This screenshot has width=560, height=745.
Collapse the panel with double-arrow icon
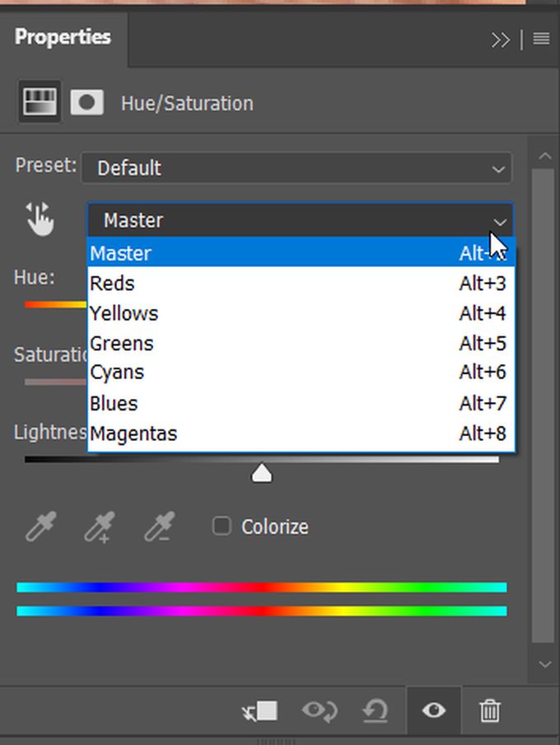[x=500, y=39]
